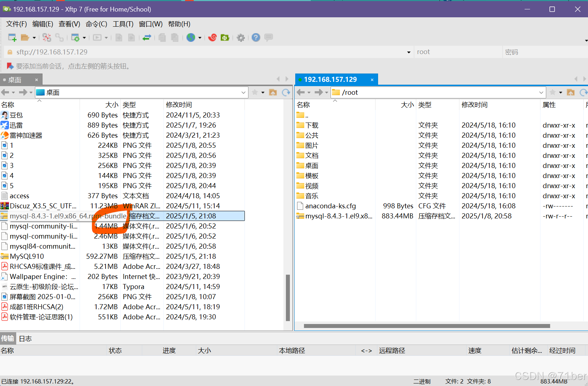Sort local files by 修改时间 column
Viewport: 588px width, 386px height.
click(204, 105)
